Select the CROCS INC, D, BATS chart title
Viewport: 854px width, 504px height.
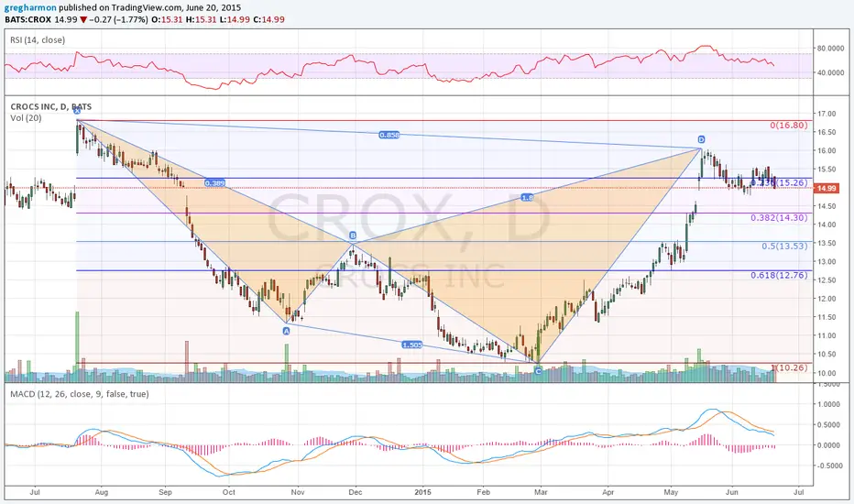click(x=50, y=107)
